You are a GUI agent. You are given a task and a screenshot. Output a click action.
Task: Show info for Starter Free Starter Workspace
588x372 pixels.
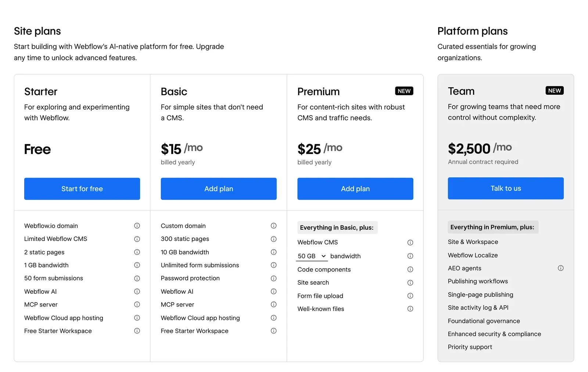tap(137, 331)
